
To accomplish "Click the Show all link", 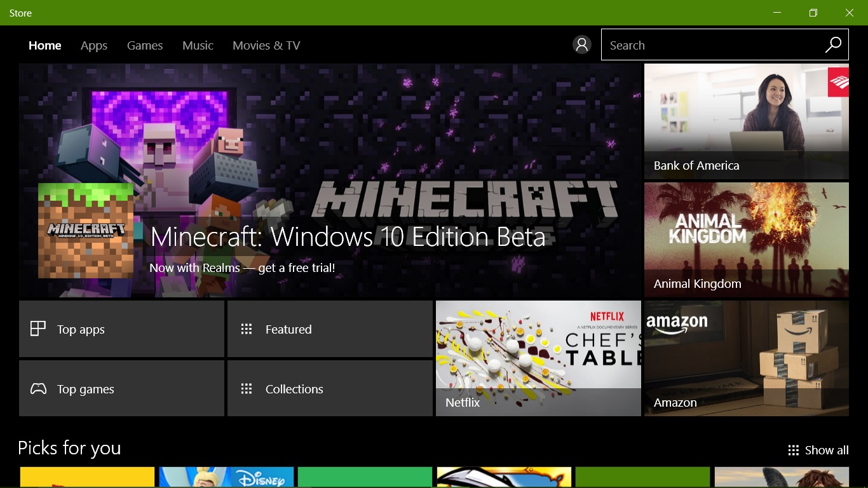I will click(818, 450).
